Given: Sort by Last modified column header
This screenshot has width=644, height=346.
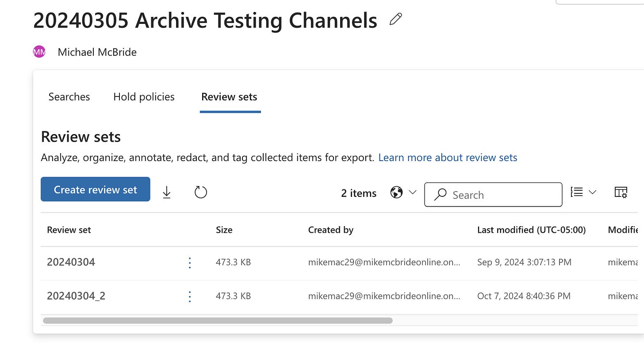Looking at the screenshot, I should point(531,230).
